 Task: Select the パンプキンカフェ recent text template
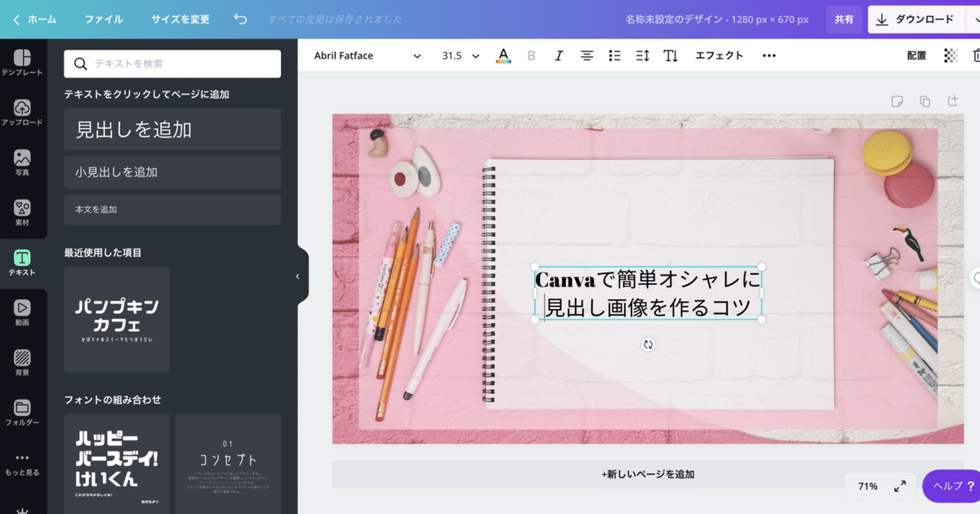point(117,319)
